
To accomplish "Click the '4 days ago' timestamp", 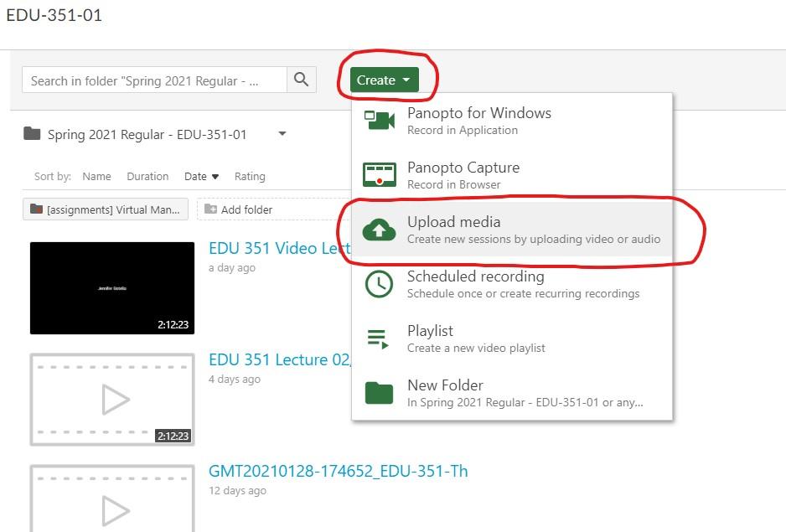I will point(235,379).
